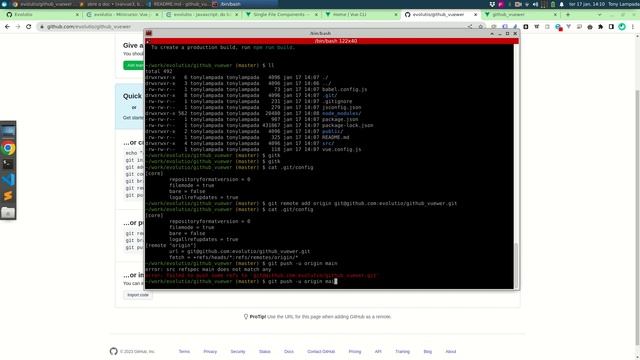Screen dimensions: 640x360
Task: Open the Training footer link
Action: point(402,351)
